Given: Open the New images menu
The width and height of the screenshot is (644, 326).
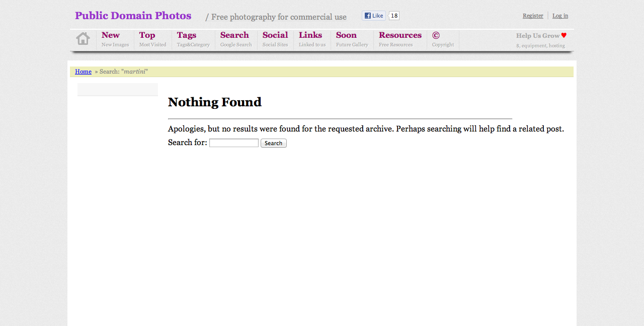Looking at the screenshot, I should coord(115,39).
